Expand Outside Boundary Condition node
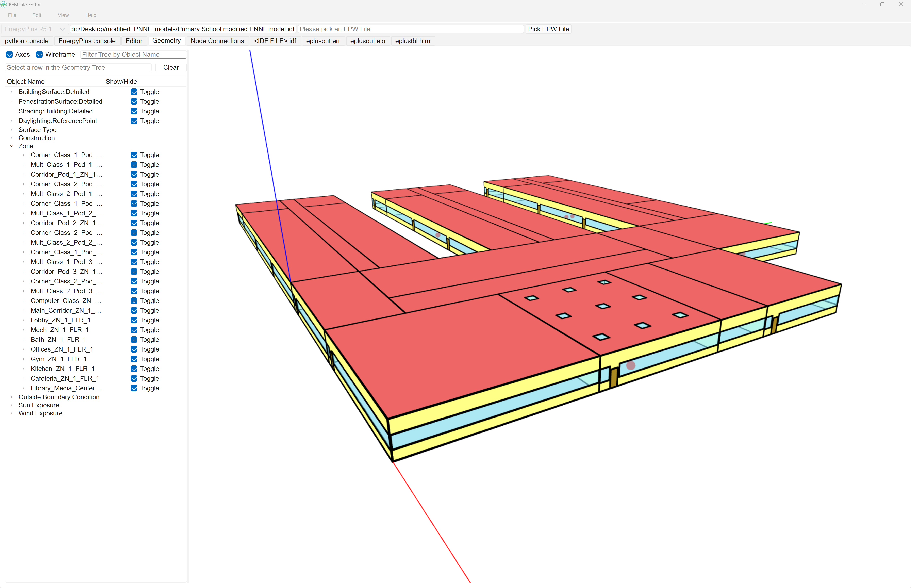 [x=12, y=397]
